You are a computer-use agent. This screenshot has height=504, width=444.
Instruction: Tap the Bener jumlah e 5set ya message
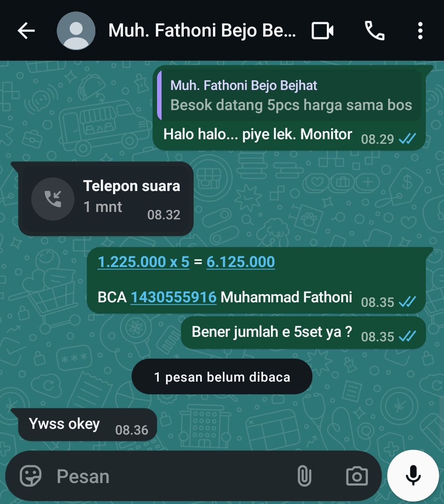click(x=303, y=333)
